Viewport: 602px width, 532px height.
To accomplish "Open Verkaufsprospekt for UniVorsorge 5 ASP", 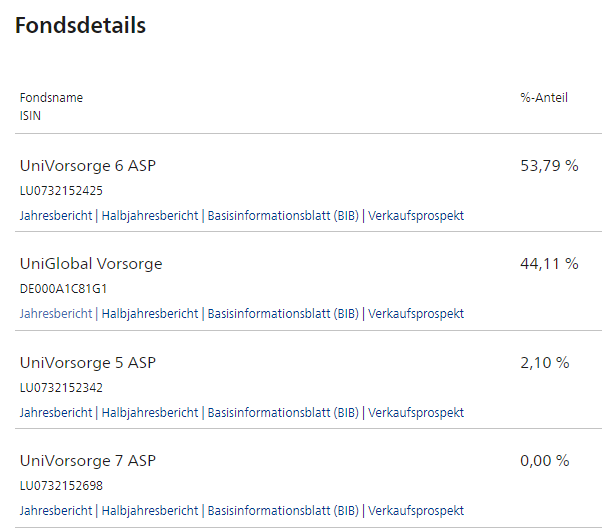I will pyautogui.click(x=416, y=413).
